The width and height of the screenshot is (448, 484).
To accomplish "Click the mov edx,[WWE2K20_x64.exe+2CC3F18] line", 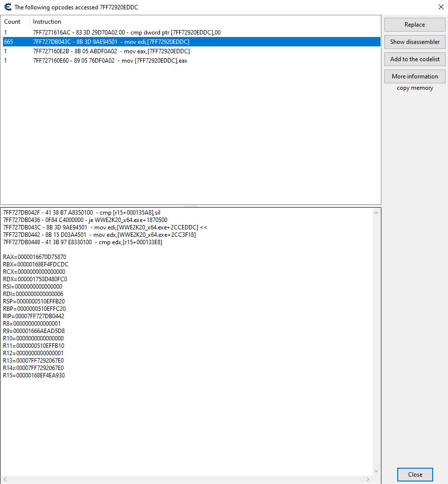I will click(x=99, y=235).
